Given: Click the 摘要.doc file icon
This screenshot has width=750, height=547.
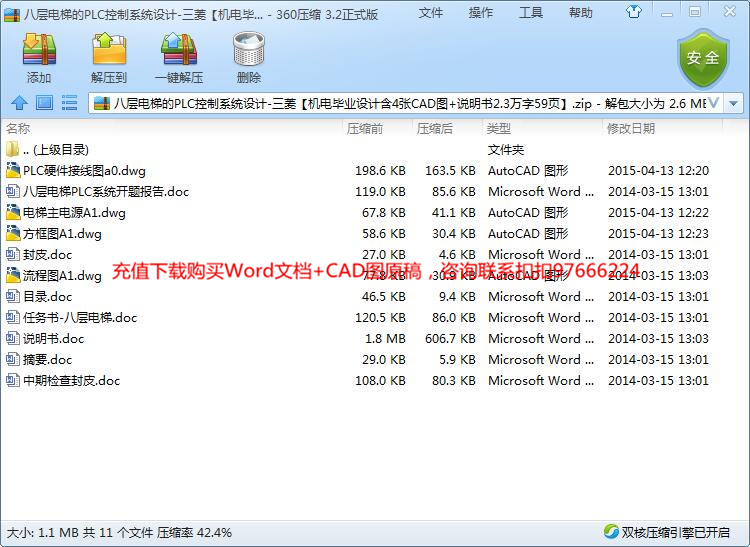Looking at the screenshot, I should pos(12,360).
